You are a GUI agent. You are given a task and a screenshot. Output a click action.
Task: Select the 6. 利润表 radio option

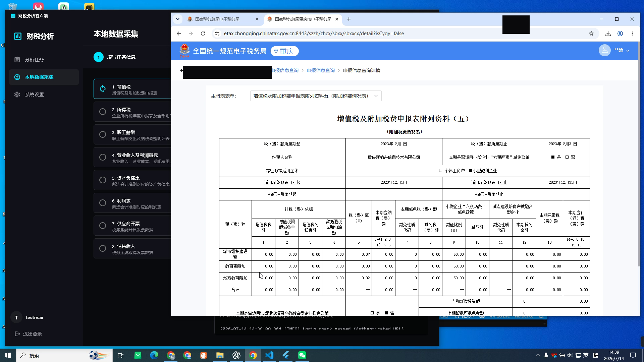pos(103,203)
